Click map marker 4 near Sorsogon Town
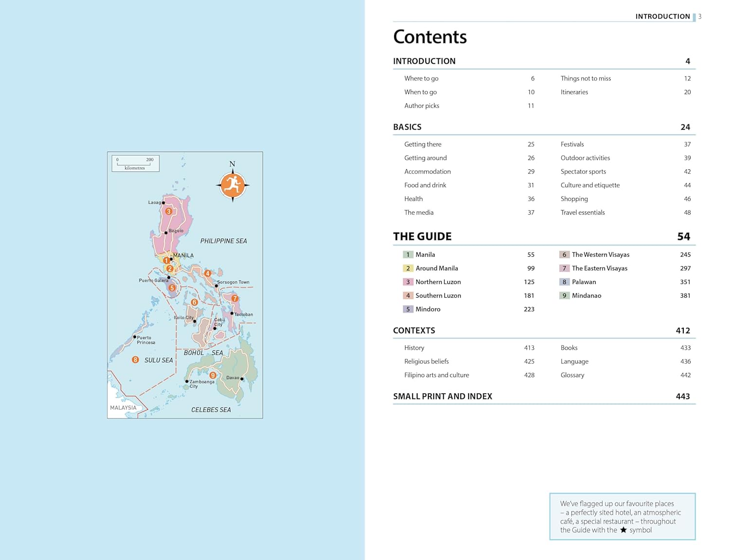730x560 pixels. [208, 273]
